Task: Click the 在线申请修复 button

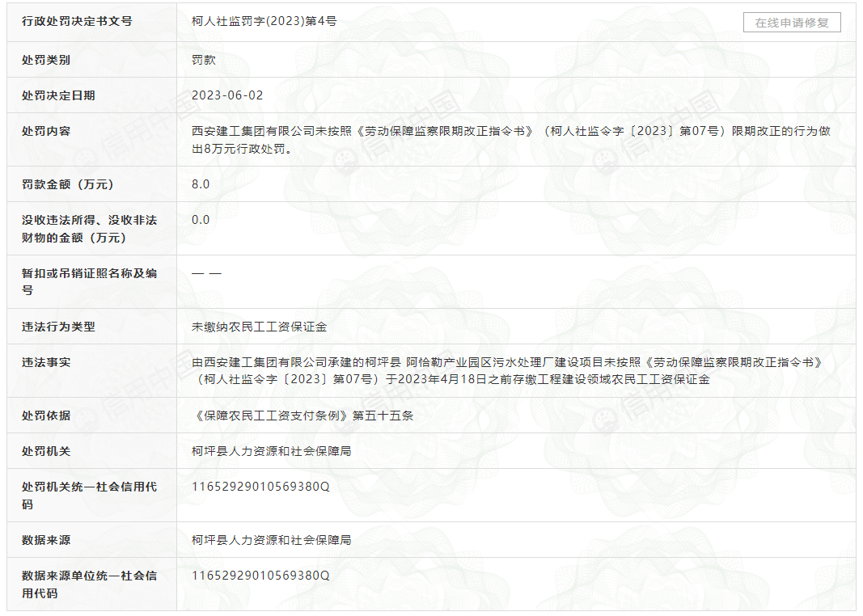Action: click(x=792, y=23)
